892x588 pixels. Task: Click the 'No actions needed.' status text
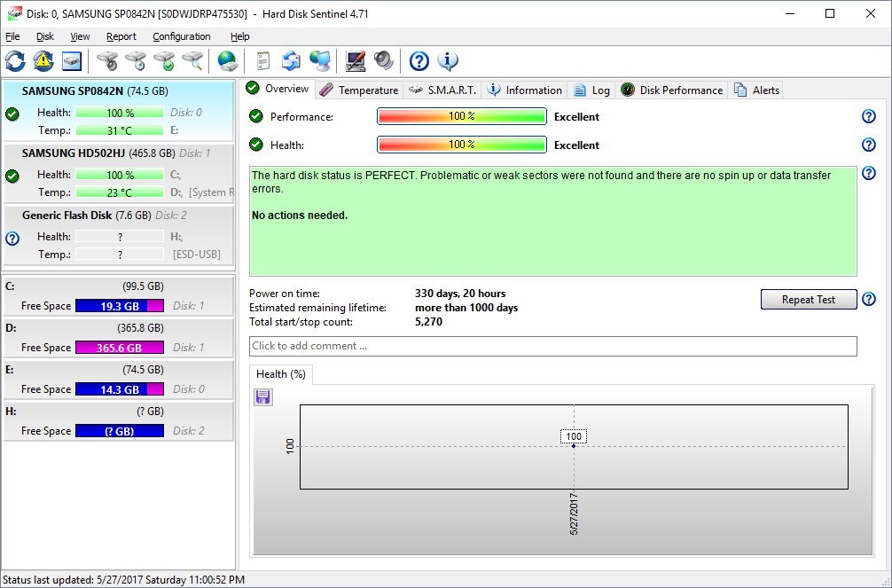tap(300, 216)
